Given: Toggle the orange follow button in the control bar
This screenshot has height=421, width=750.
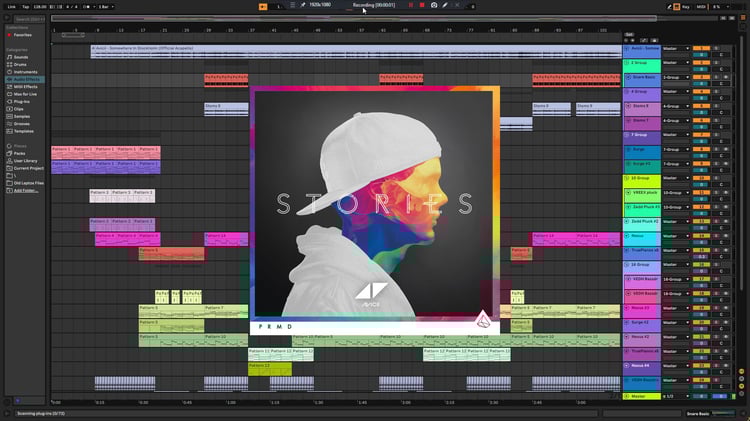Looking at the screenshot, I should point(263,7).
